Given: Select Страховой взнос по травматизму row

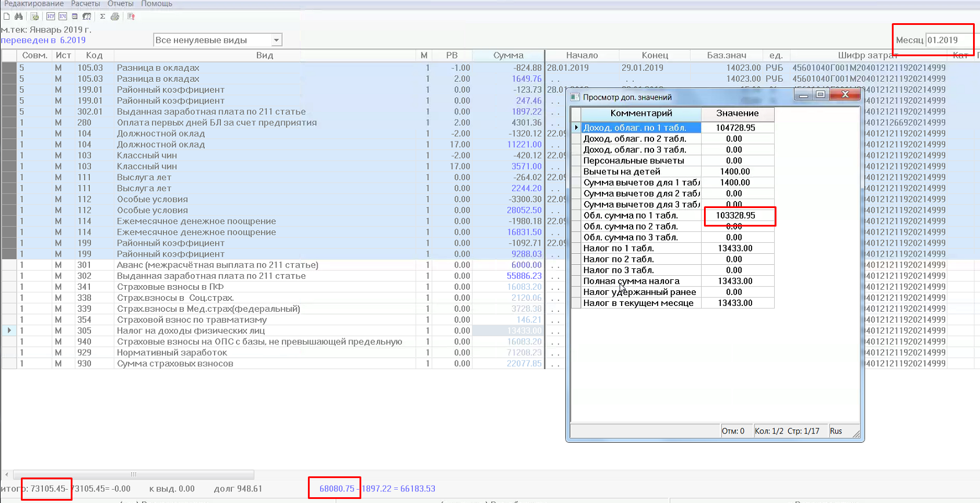Looking at the screenshot, I should 273,320.
